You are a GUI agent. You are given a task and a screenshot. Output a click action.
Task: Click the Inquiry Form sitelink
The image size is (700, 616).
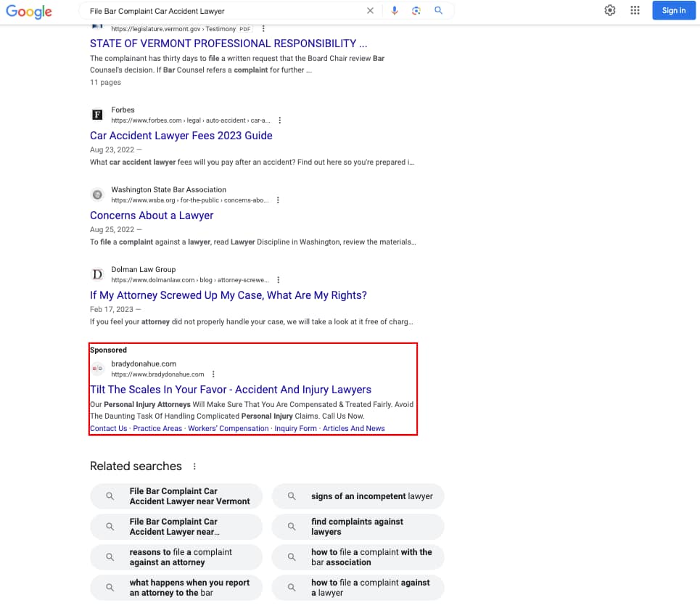click(x=295, y=429)
